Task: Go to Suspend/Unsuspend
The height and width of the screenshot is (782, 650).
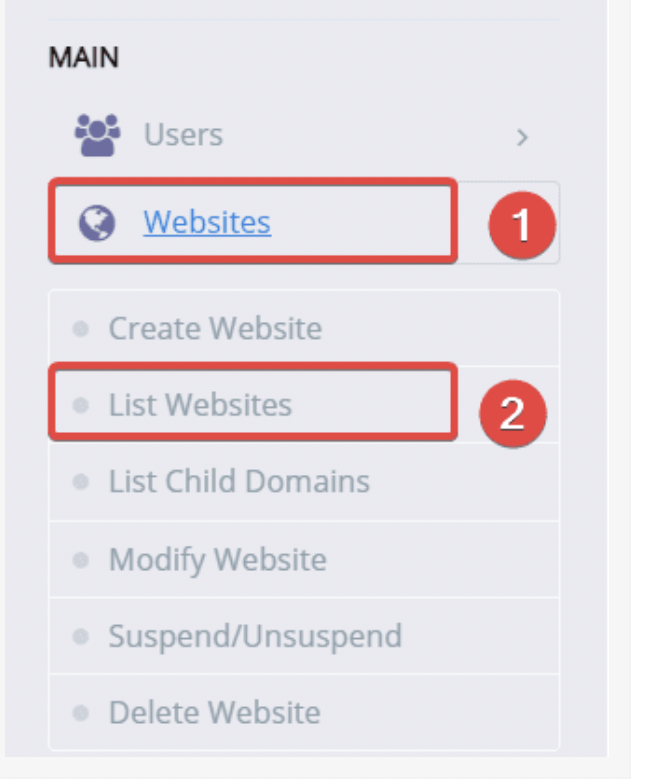Action: [x=255, y=637]
